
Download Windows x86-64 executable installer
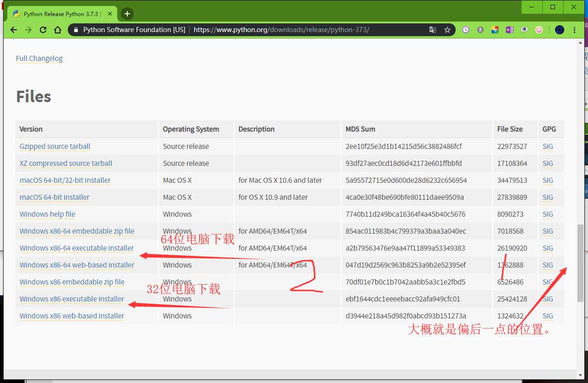click(77, 248)
